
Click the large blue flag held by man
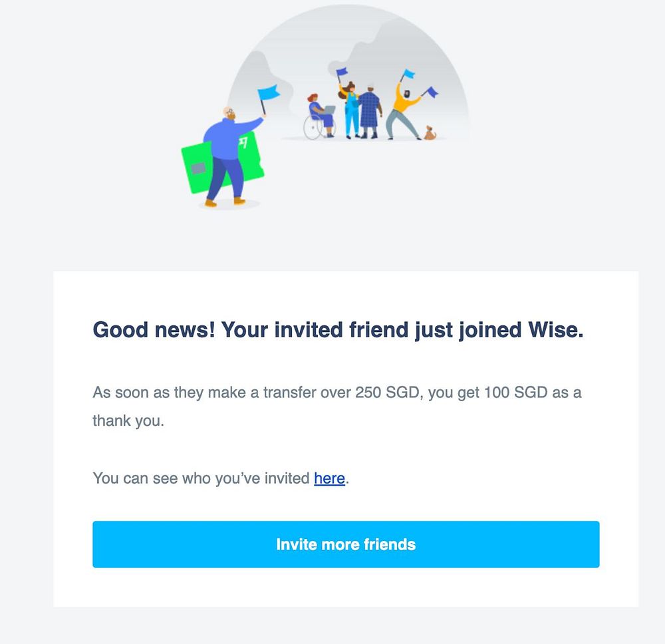pyautogui.click(x=269, y=92)
